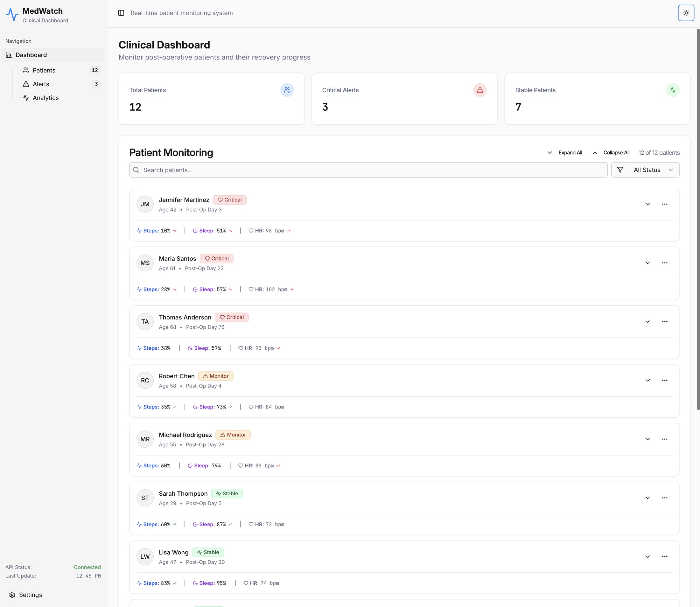Click Lisa Wong's Stable badge
Screen dimensions: 700x607
[208, 553]
